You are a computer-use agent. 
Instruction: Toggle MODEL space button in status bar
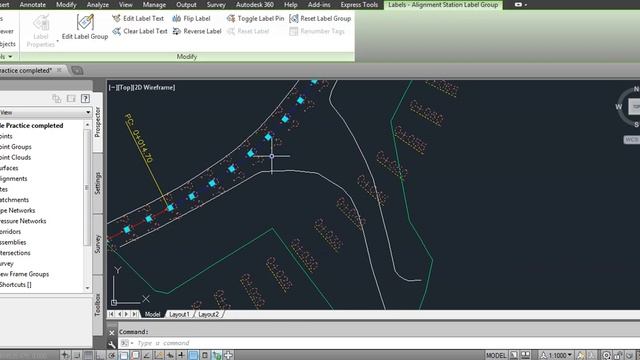point(496,355)
